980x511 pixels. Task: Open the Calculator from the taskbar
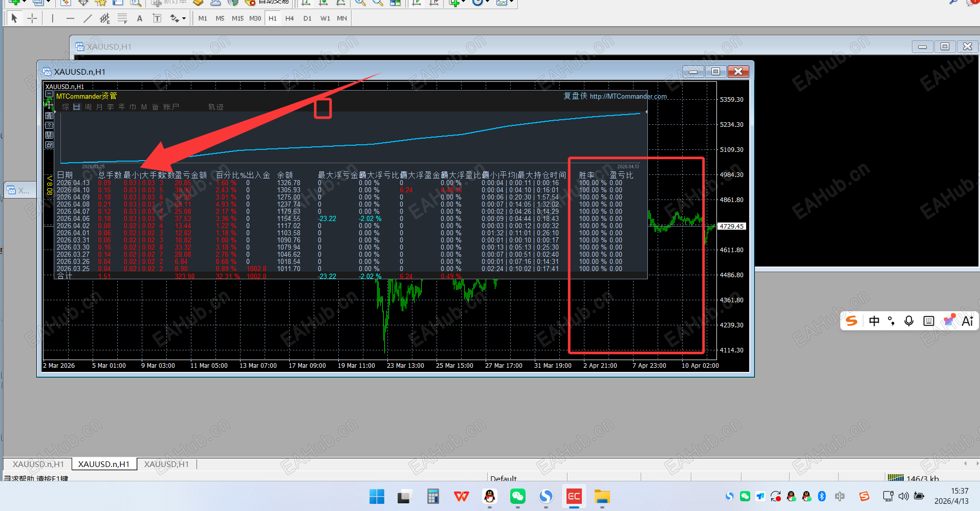(433, 496)
